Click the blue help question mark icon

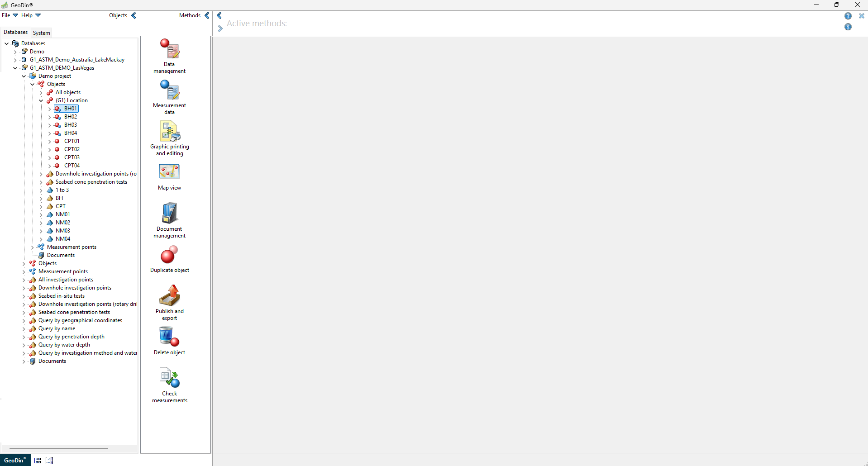click(x=848, y=16)
